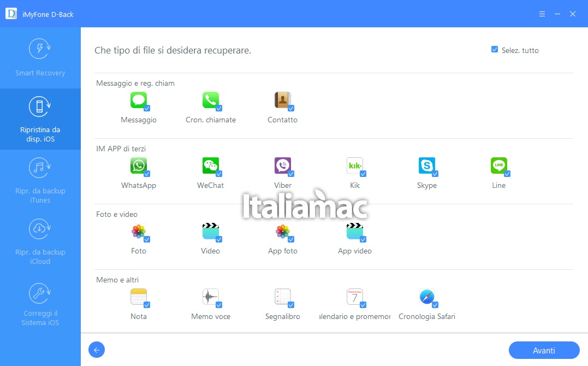Minimize the D-Back window
Image resolution: width=588 pixels, height=366 pixels.
557,14
